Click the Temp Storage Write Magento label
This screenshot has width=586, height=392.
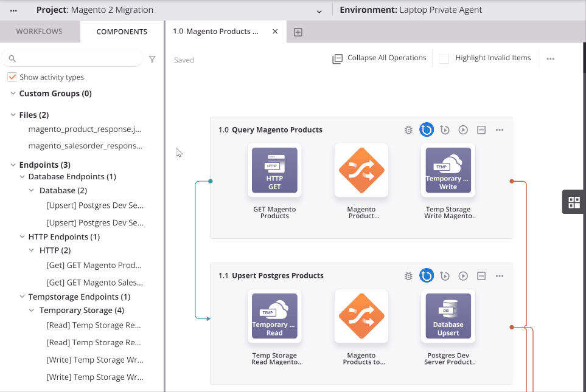coord(450,213)
